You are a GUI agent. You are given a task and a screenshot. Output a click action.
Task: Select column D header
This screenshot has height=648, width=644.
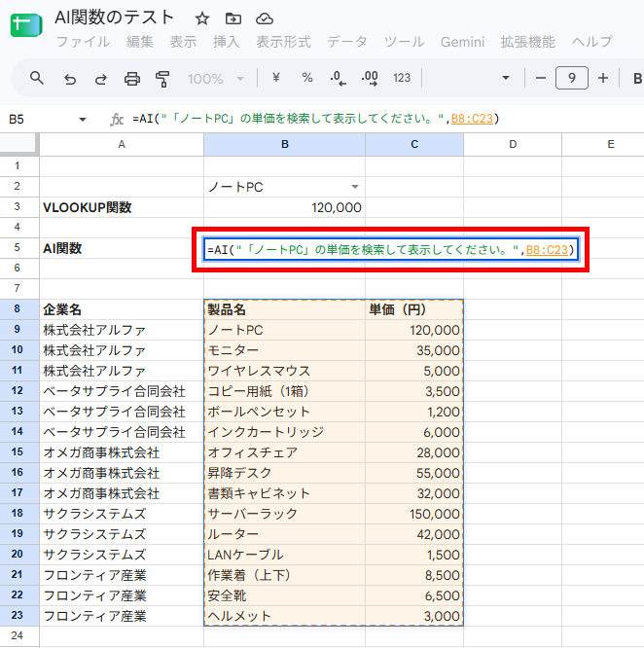(513, 144)
